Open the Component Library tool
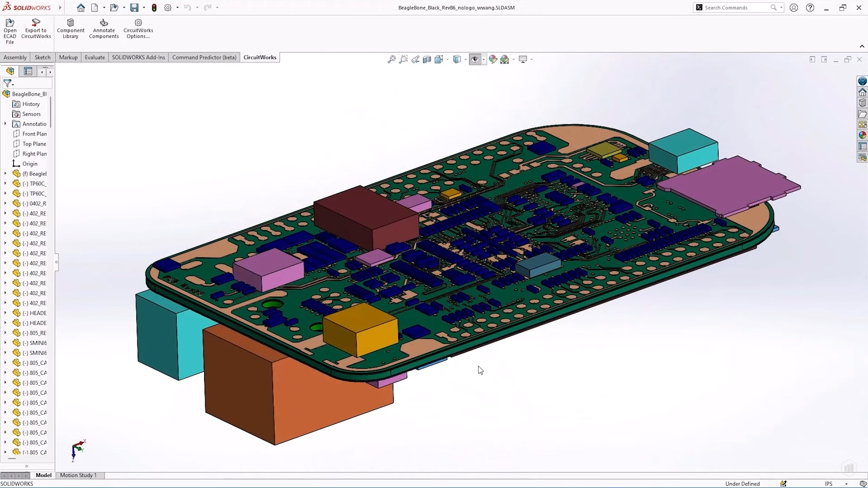This screenshot has height=488, width=868. tap(71, 29)
